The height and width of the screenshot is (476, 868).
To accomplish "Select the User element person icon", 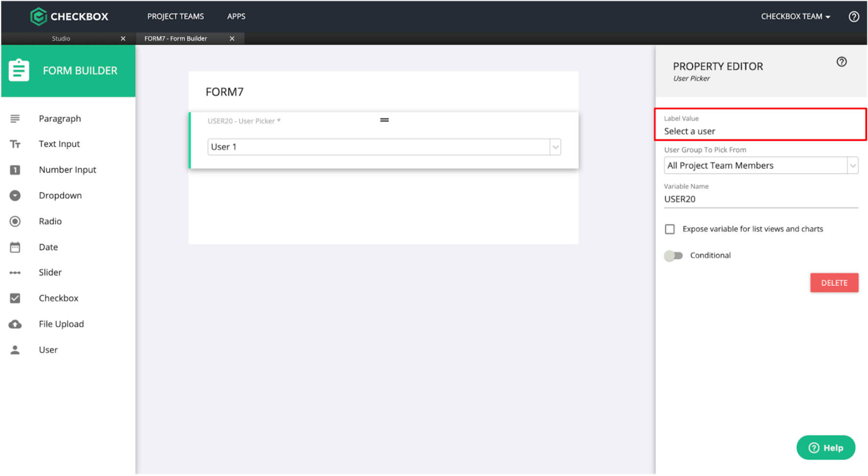I will 15,349.
